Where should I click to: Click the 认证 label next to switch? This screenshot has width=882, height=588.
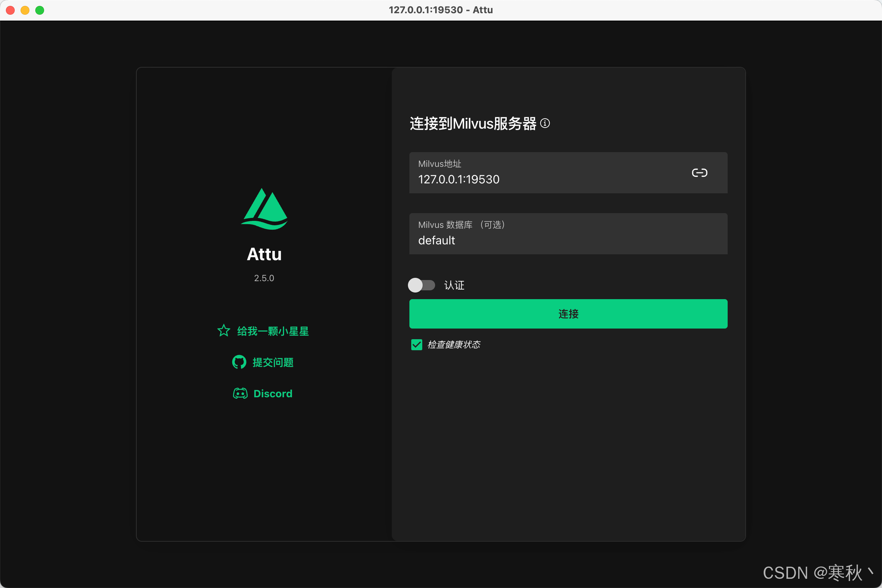click(454, 286)
